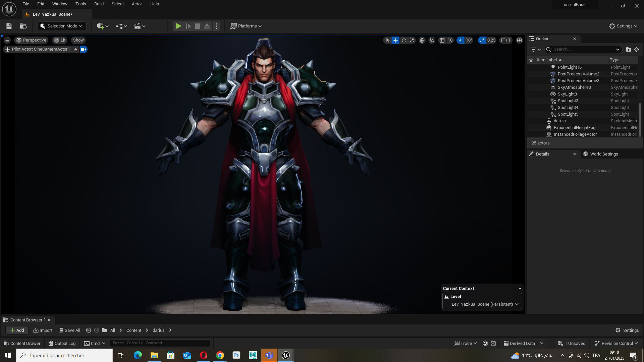Click the Eject button in play toolbar
644x362 pixels.
207,26
